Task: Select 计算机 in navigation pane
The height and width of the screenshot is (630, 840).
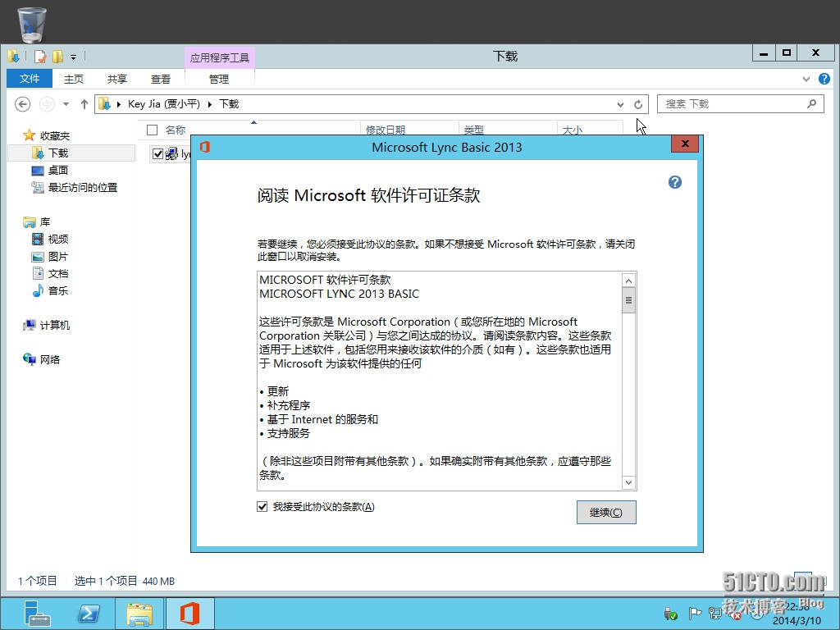Action: click(x=55, y=325)
